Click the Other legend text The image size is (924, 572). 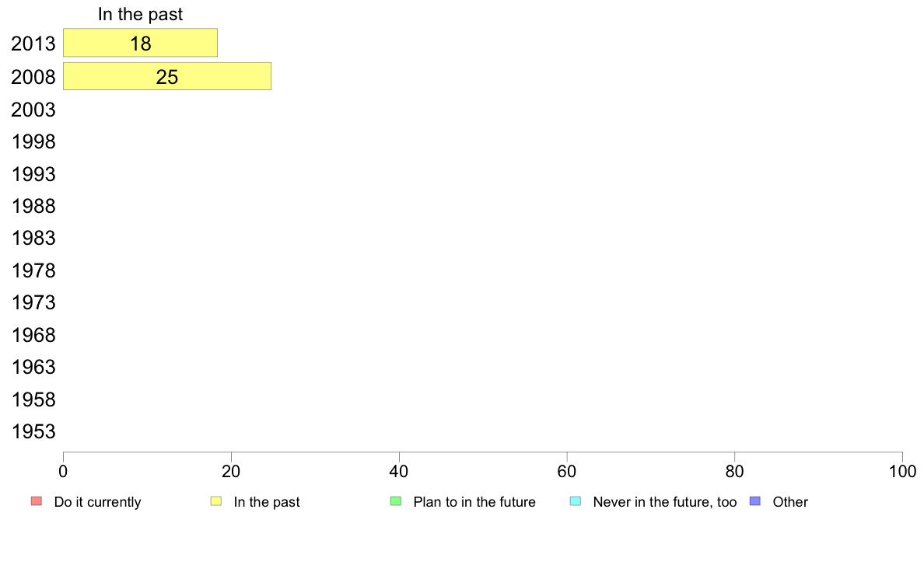(790, 502)
